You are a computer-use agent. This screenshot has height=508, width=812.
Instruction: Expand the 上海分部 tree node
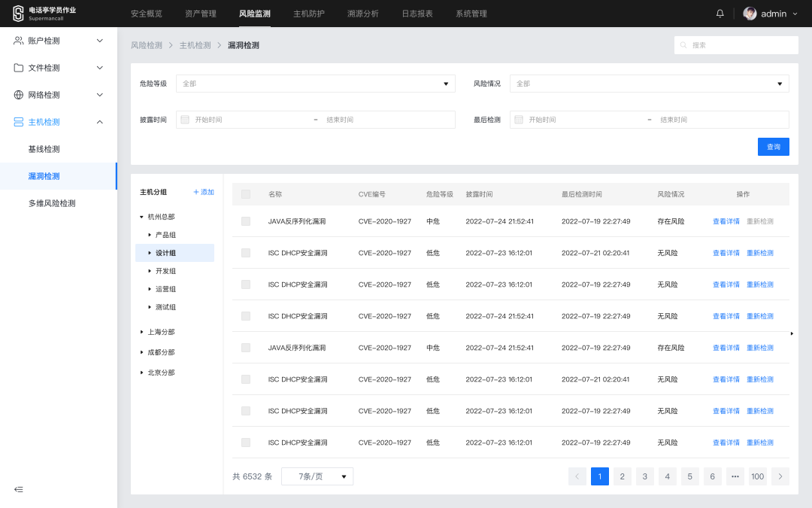pyautogui.click(x=141, y=332)
